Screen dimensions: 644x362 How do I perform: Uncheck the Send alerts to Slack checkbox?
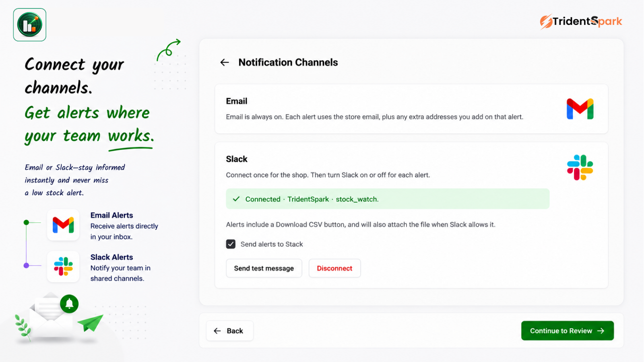click(x=231, y=244)
